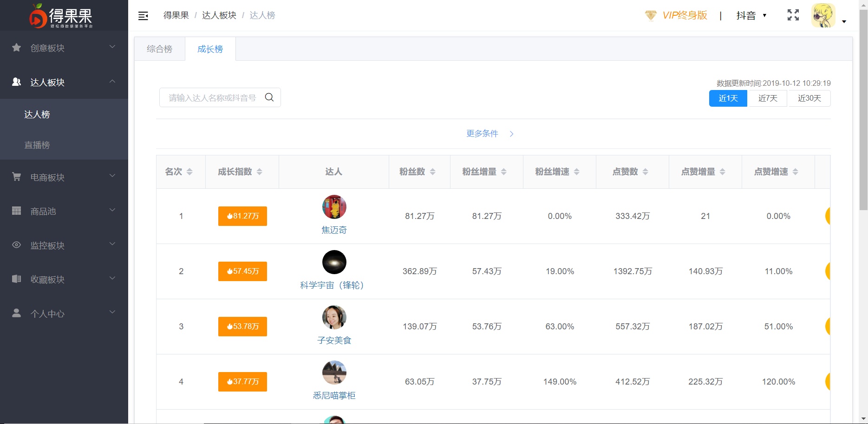Select the 近30天 time range
The image size is (868, 424).
click(809, 98)
